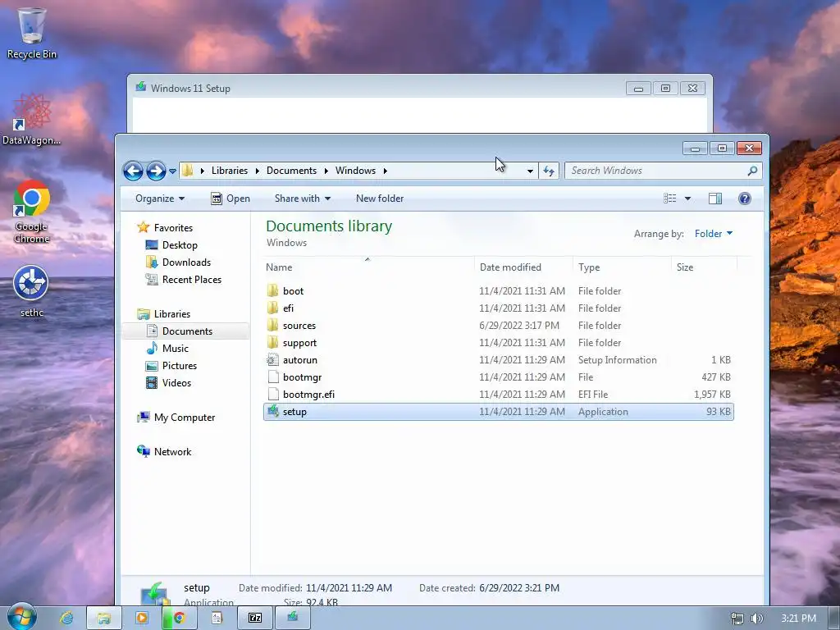This screenshot has width=840, height=630.
Task: Click the network tray icon
Action: (737, 619)
